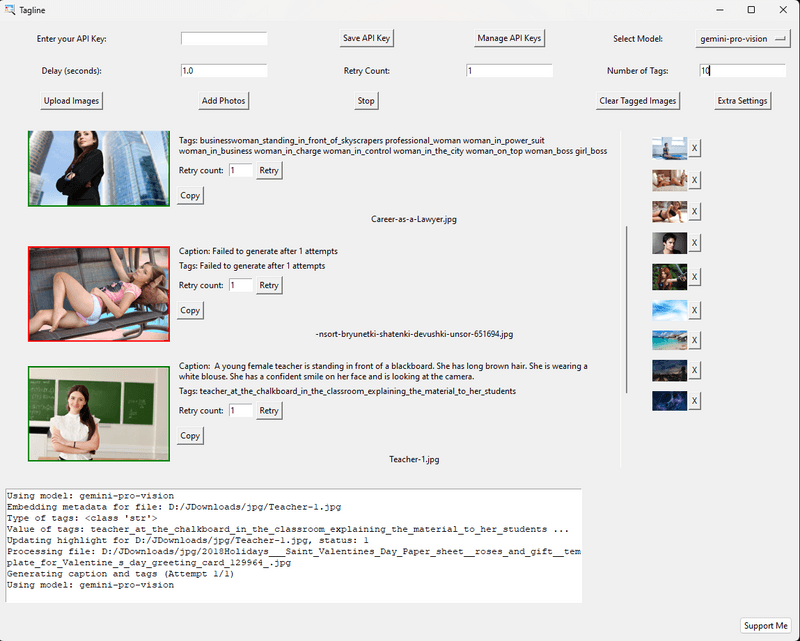Remove the dark-haired man portrait thumbnail

pyautogui.click(x=694, y=243)
